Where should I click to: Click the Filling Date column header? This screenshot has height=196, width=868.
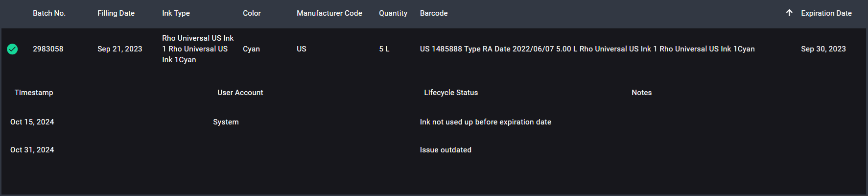(x=116, y=13)
